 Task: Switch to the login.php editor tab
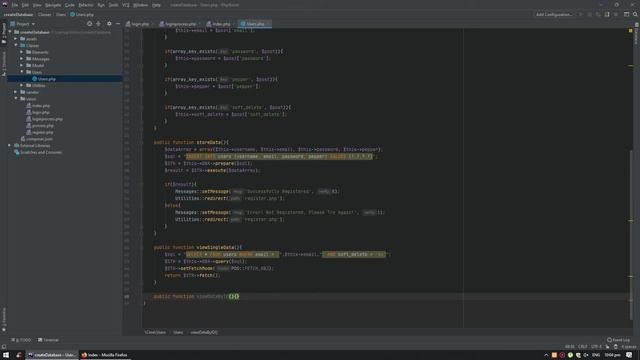click(139, 24)
